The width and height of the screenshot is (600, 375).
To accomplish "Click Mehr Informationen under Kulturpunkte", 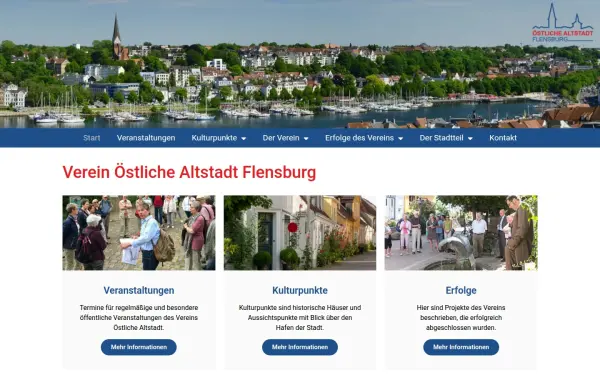I will pos(300,347).
